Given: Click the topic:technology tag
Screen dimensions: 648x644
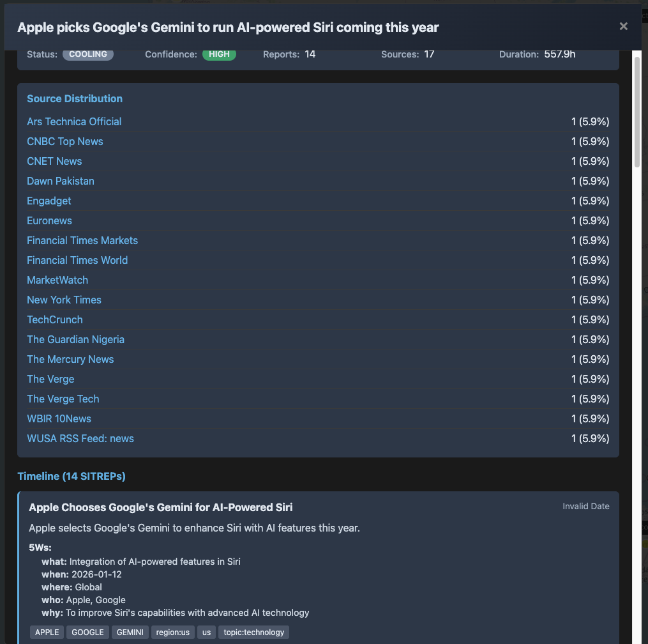Looking at the screenshot, I should [253, 632].
